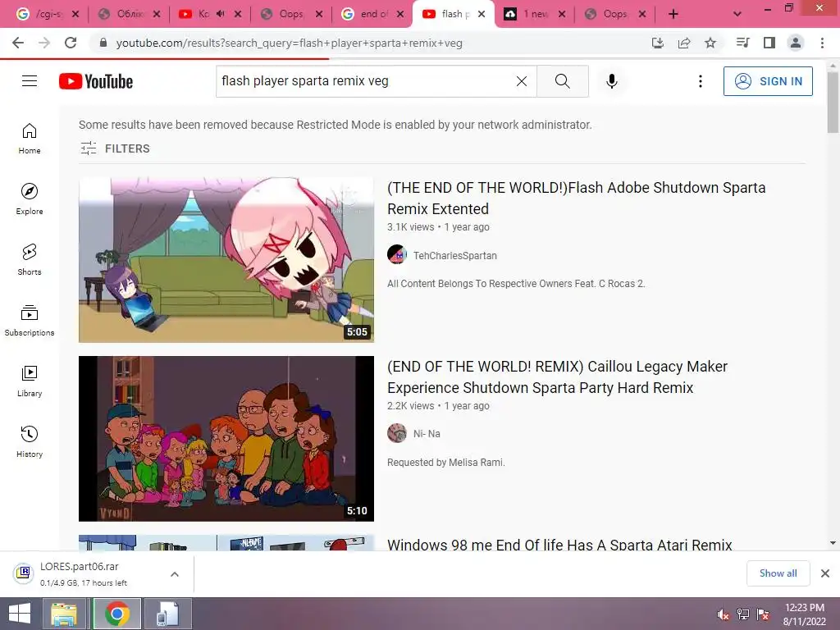
Task: Share this page icon in address bar
Action: [x=683, y=43]
